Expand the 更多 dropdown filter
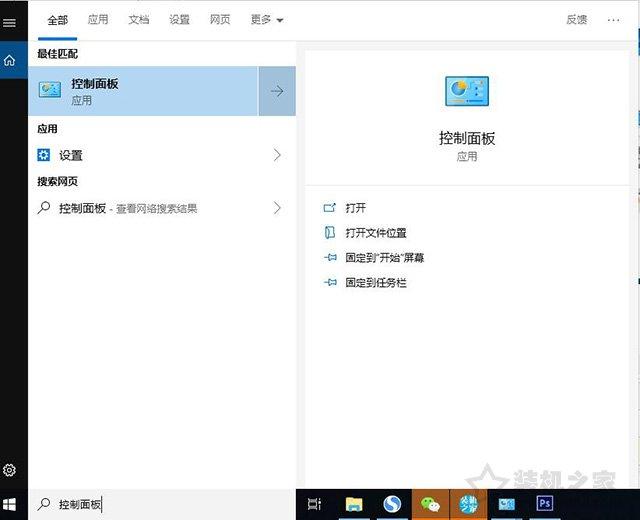 [x=266, y=19]
